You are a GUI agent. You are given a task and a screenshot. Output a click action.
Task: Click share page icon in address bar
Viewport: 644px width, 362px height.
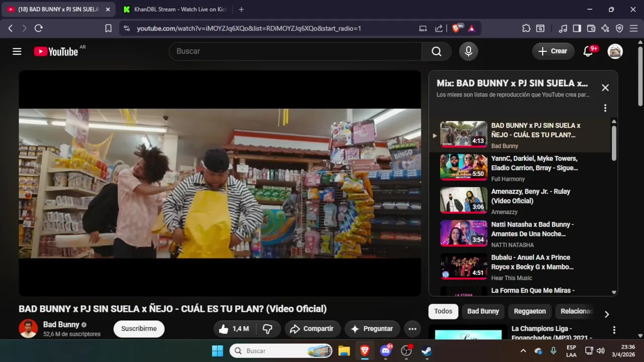(x=439, y=28)
